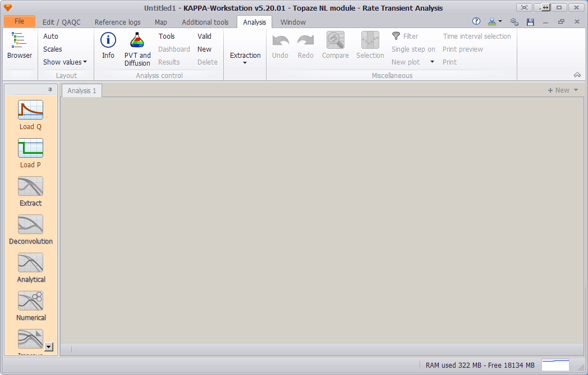Click the Dashboard button
Screen dimensions: 588x375
(x=174, y=49)
